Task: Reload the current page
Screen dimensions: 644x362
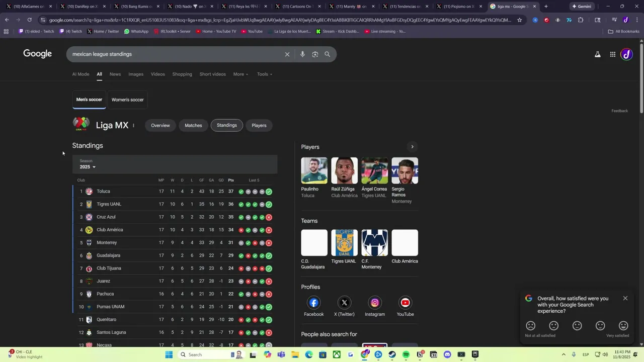Action: tap(30, 20)
